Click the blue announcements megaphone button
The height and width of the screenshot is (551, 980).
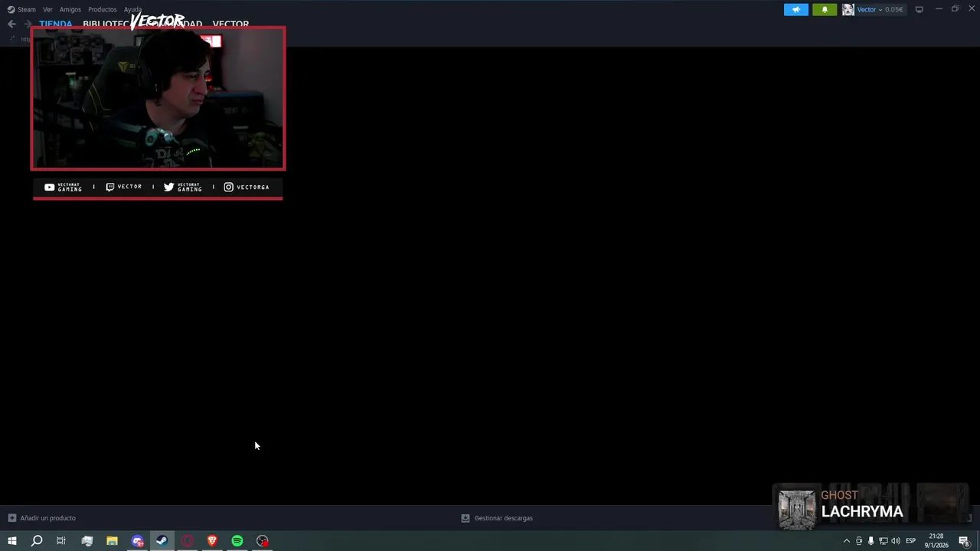tap(796, 9)
